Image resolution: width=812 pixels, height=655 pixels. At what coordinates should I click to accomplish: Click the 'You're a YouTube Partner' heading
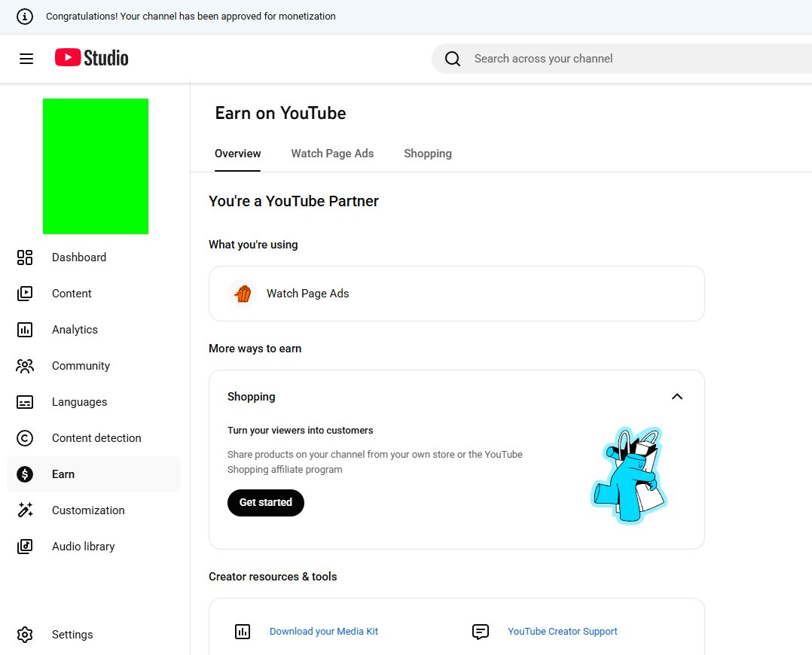coord(294,202)
